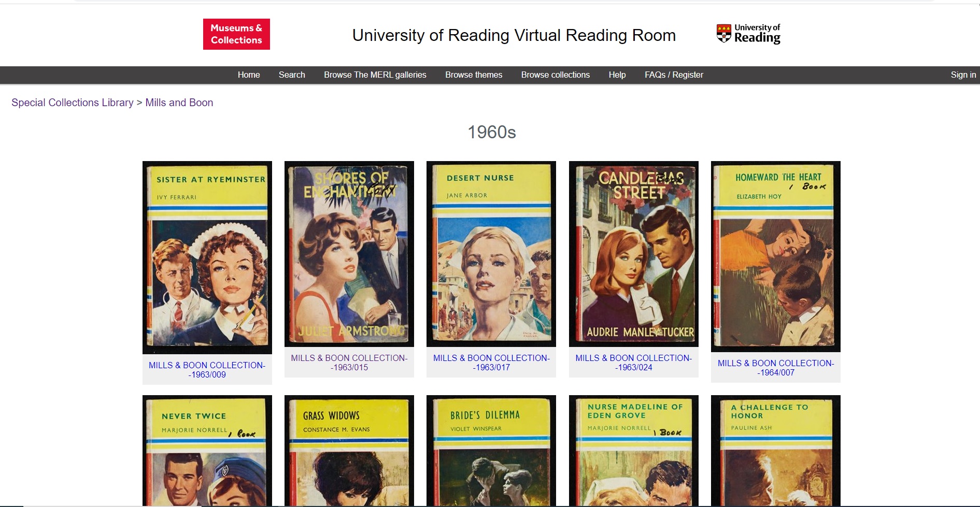
Task: Click the Sign in link
Action: pyautogui.click(x=963, y=75)
